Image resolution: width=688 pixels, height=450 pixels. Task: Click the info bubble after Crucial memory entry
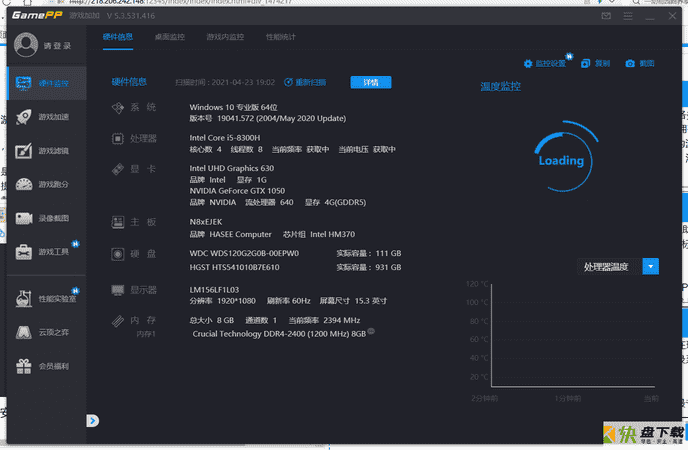[x=371, y=331]
